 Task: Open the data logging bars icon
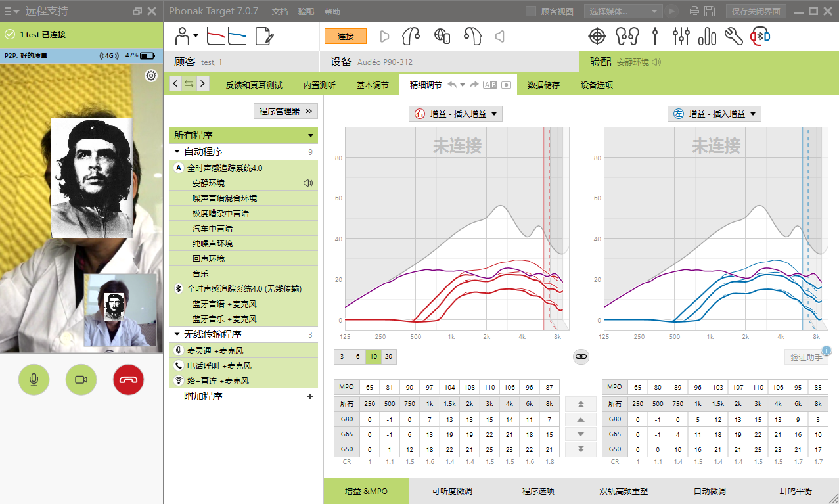coord(708,36)
